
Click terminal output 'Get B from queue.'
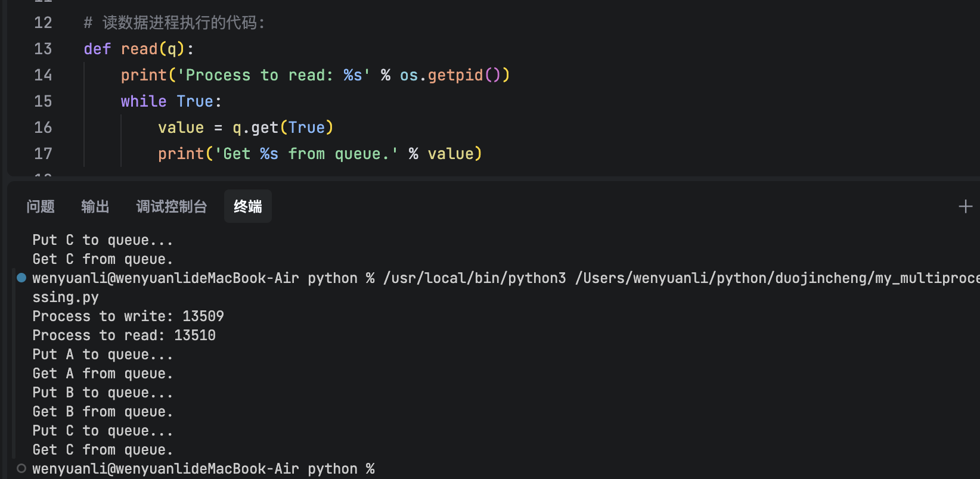pos(103,411)
